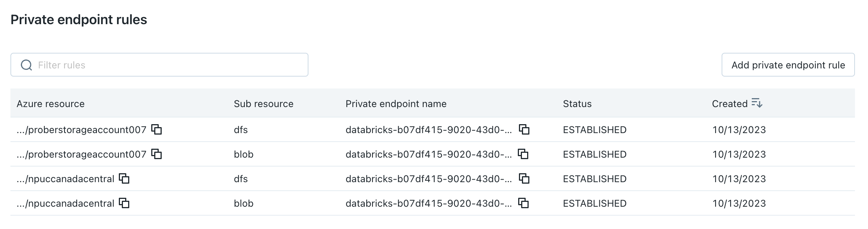Click the magnifying glass search icon
The image size is (868, 229).
click(26, 65)
